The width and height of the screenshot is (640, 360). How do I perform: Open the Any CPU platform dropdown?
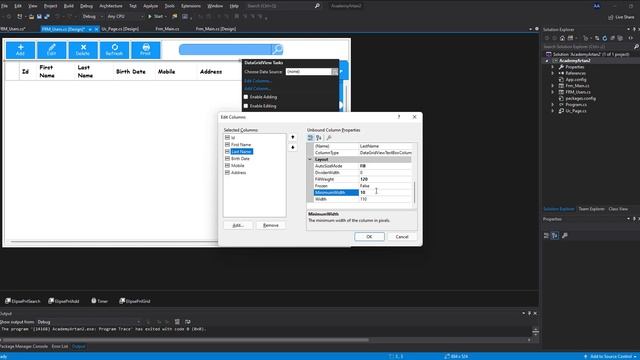142,16
